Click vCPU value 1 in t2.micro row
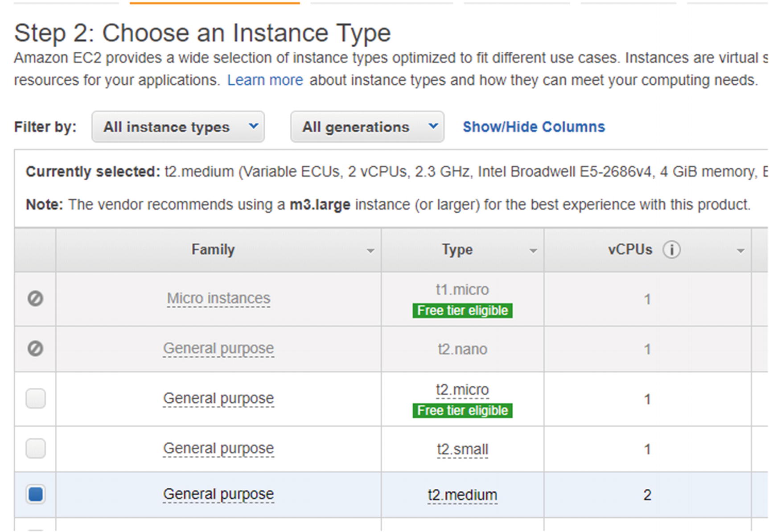Screen dimensions: 769x532 click(647, 399)
